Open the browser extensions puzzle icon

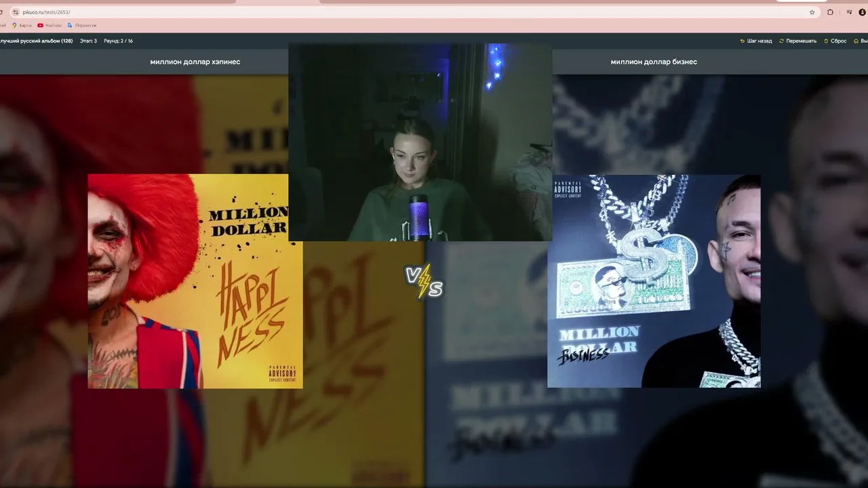[x=830, y=12]
